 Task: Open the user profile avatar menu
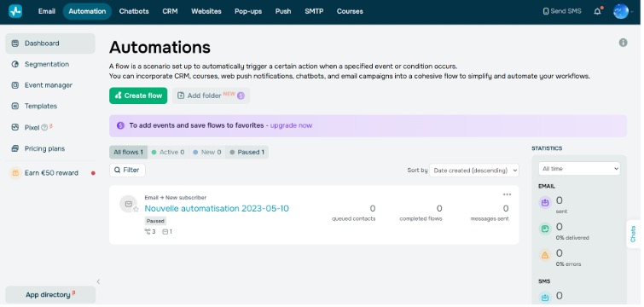621,11
